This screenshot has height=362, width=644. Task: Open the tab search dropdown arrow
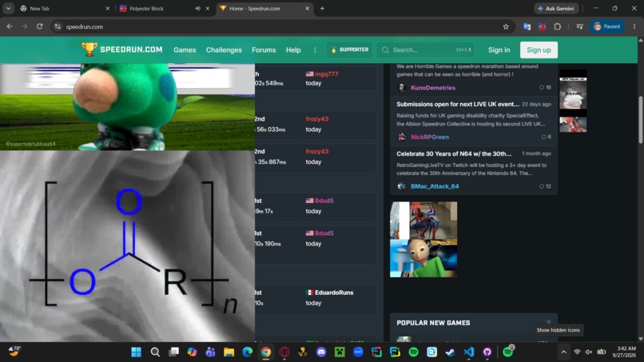pyautogui.click(x=8, y=8)
